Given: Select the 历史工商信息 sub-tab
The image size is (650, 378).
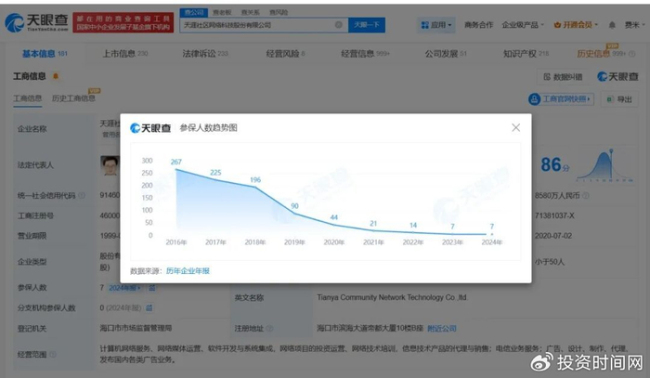Looking at the screenshot, I should [73, 99].
